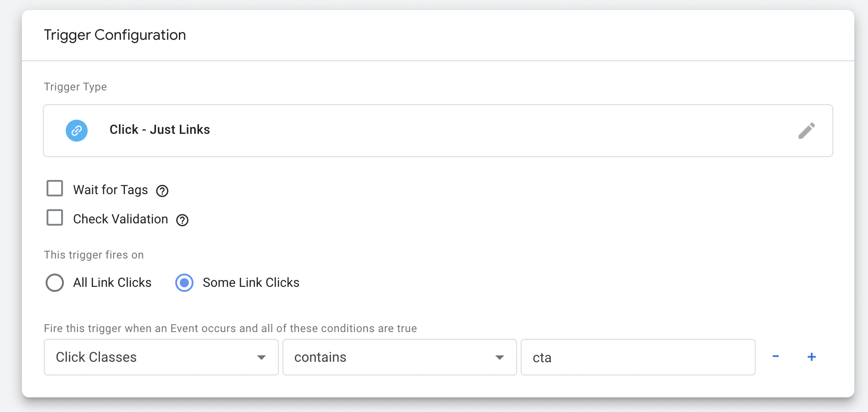This screenshot has width=868, height=412.
Task: Remove the condition with the minus icon
Action: pos(775,357)
